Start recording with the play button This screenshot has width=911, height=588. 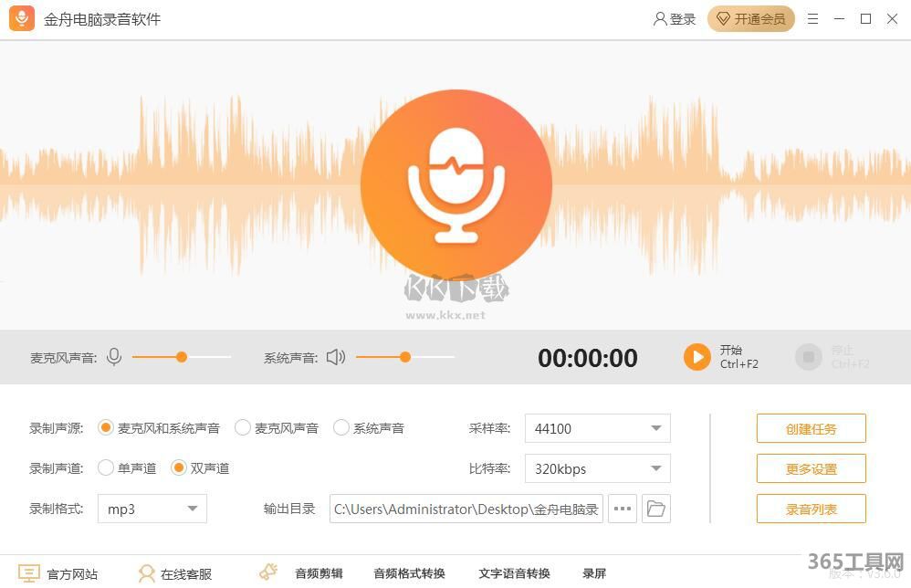click(x=696, y=357)
